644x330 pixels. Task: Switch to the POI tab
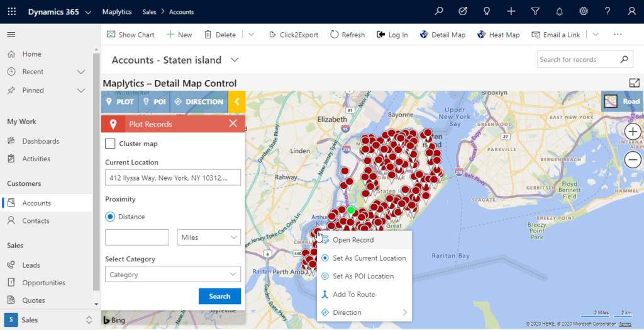pos(155,101)
